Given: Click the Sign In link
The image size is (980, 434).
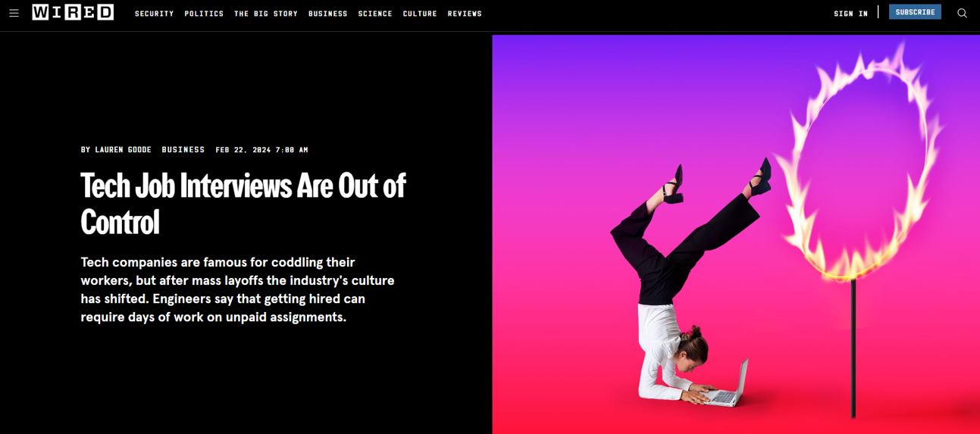Looking at the screenshot, I should coord(851,14).
